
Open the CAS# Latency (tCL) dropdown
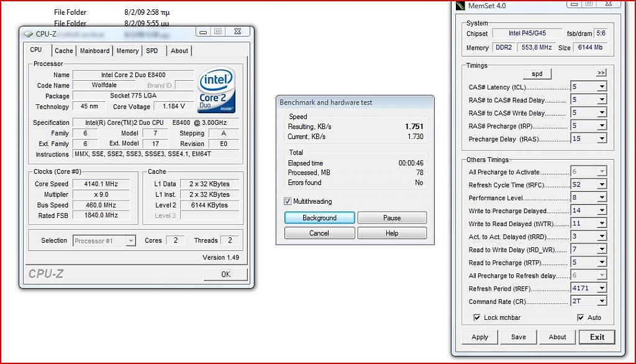(x=602, y=86)
